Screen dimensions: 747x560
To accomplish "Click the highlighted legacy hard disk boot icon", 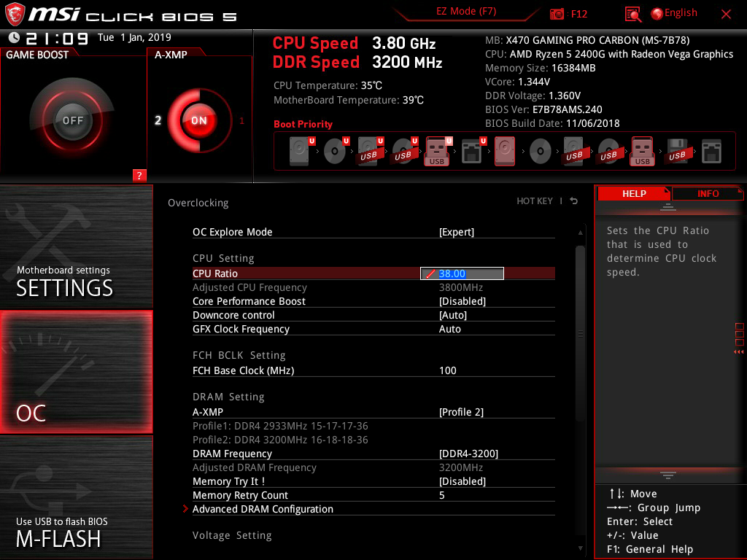I will [505, 151].
